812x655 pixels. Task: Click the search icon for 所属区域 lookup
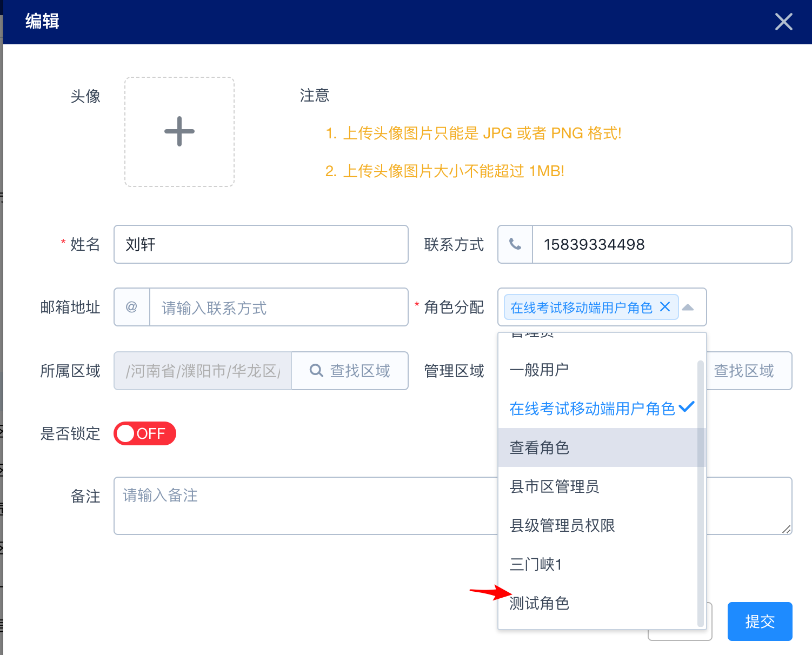coord(316,371)
